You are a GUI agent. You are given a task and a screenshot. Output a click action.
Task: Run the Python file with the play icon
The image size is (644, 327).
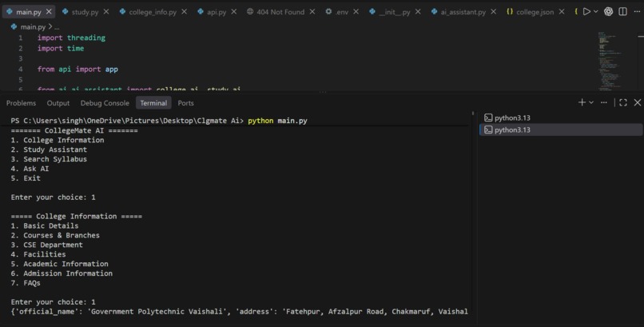pos(586,11)
